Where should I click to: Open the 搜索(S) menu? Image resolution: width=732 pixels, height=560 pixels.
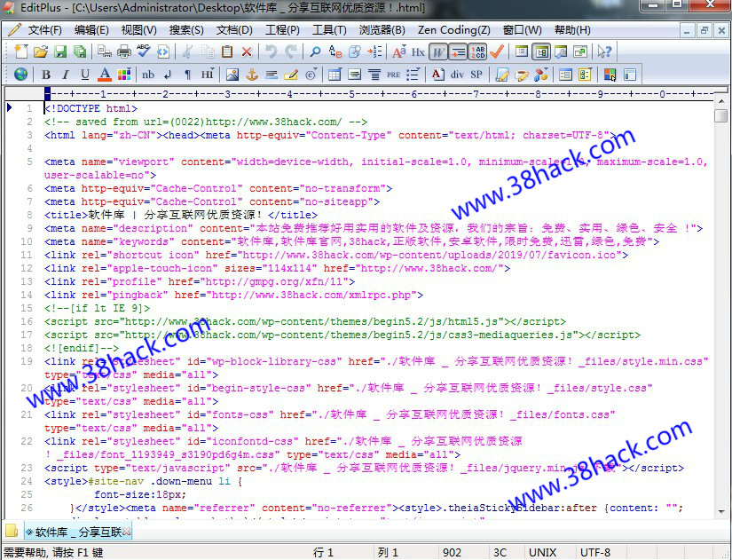click(x=186, y=30)
